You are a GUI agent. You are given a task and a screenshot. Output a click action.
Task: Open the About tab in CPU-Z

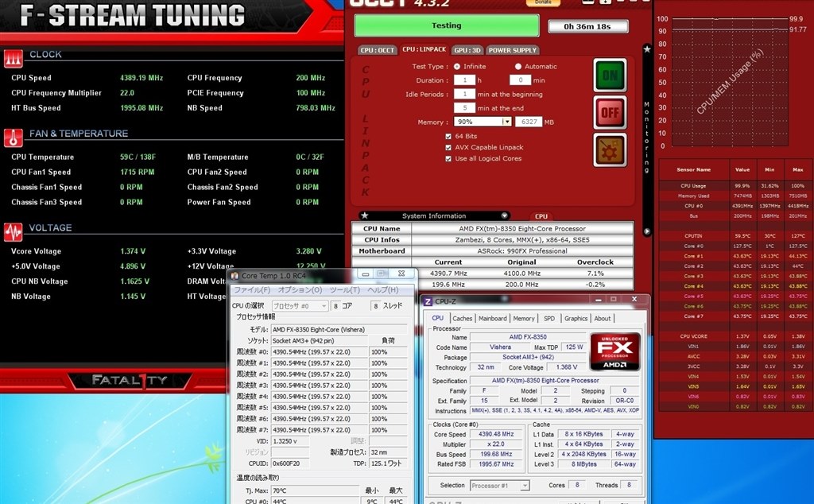[x=603, y=319]
